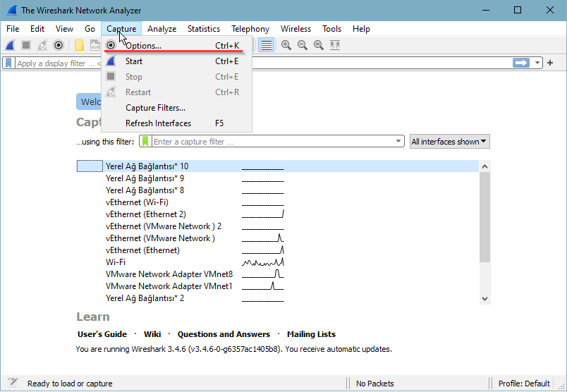Screen dimensions: 567x392
Task: Select VMware Network Adapter VMnet8 interface
Action: (x=277, y=274)
